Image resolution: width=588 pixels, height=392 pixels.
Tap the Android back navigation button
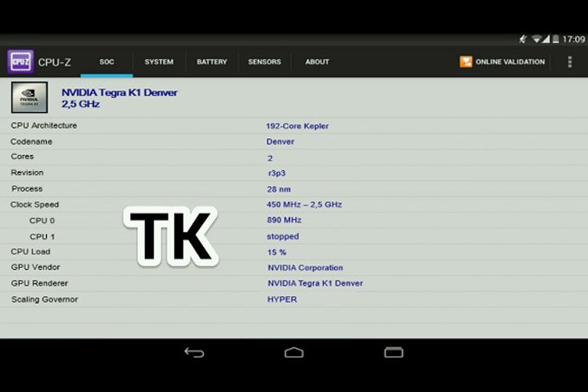pos(194,353)
